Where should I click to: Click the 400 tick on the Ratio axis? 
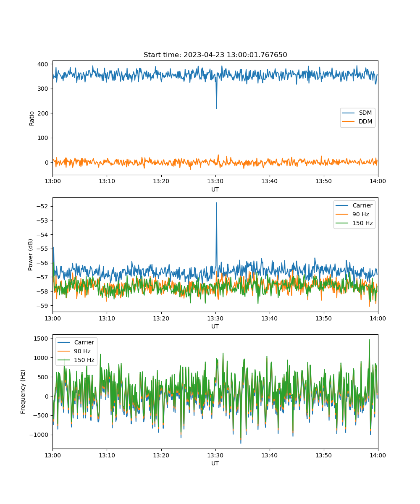(x=44, y=64)
